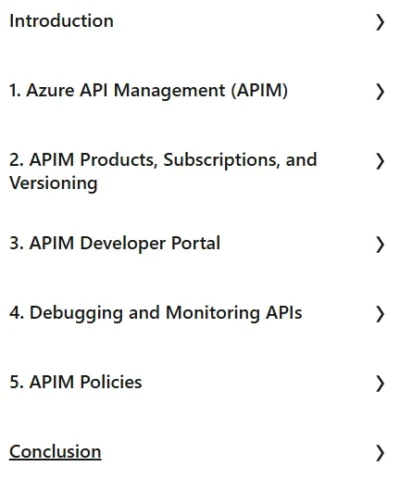Open the '5. APIM Policies' section title
The width and height of the screenshot is (400, 479).
76,382
